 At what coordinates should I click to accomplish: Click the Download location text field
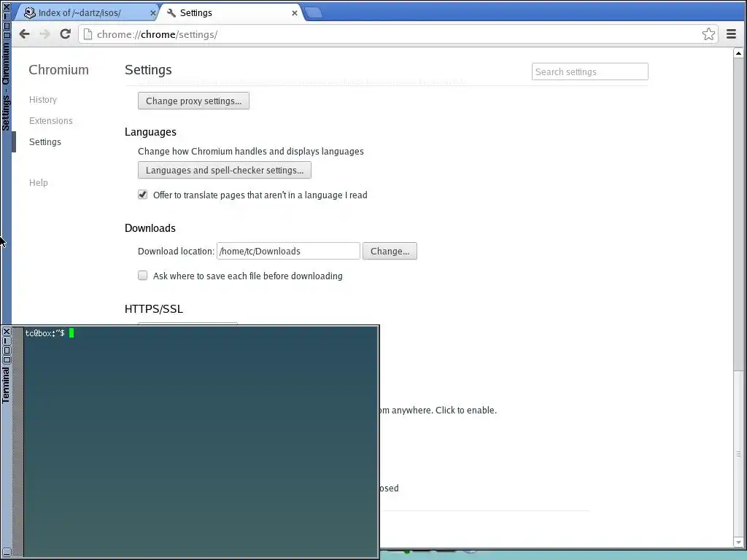pos(288,251)
